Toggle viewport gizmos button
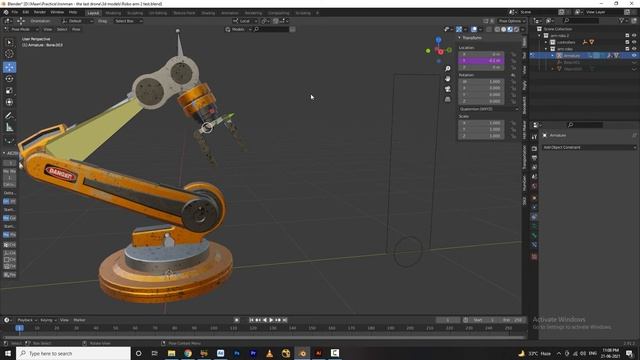The width and height of the screenshot is (640, 360). click(x=459, y=29)
